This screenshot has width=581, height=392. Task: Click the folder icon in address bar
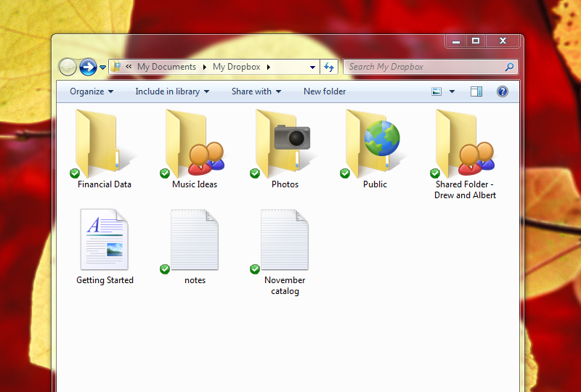(116, 67)
